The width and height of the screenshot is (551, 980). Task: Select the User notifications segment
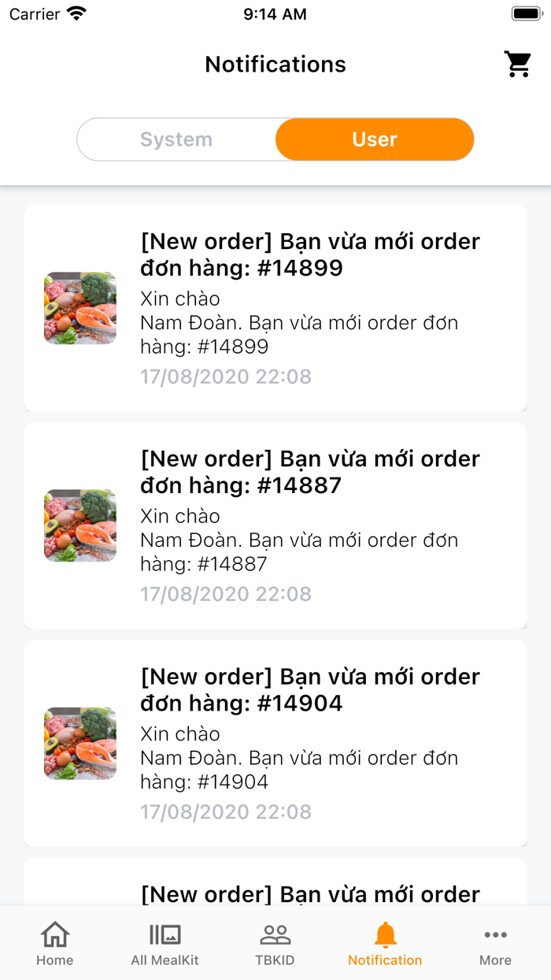375,139
